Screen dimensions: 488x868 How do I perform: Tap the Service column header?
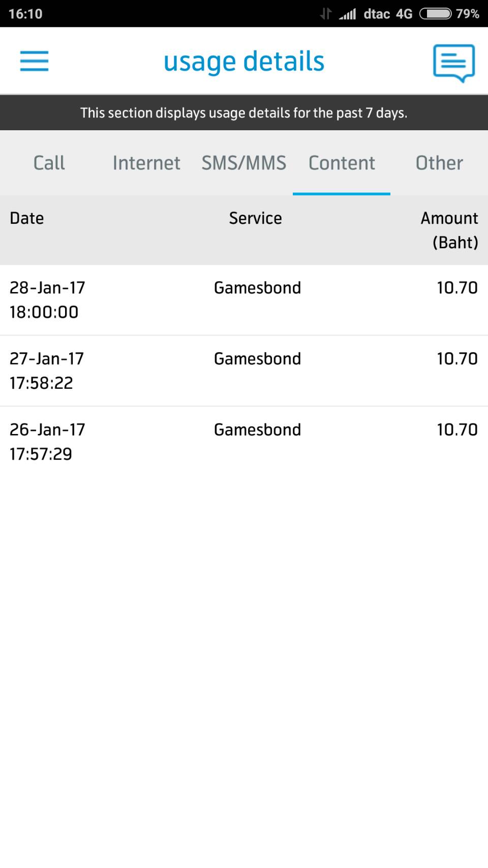255,218
